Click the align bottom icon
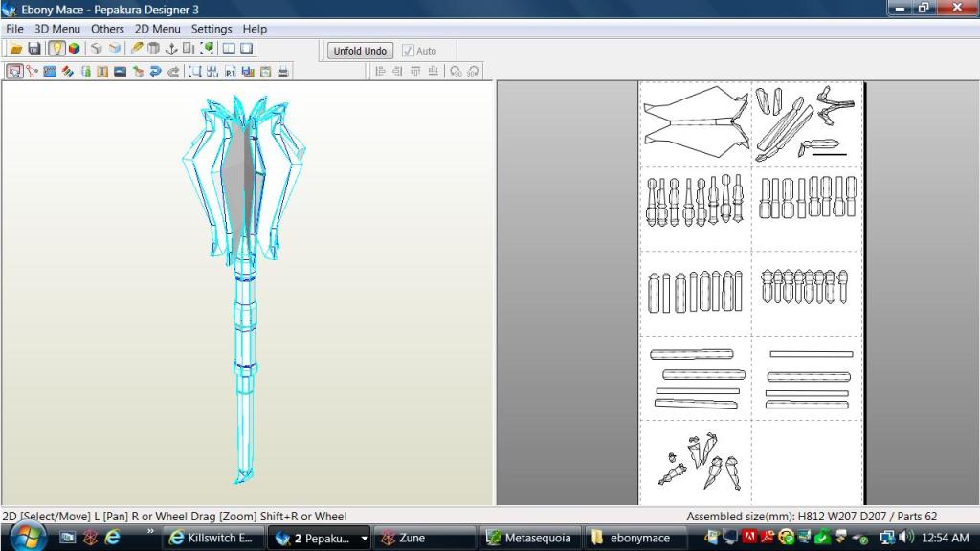Image resolution: width=980 pixels, height=551 pixels. pyautogui.click(x=434, y=71)
